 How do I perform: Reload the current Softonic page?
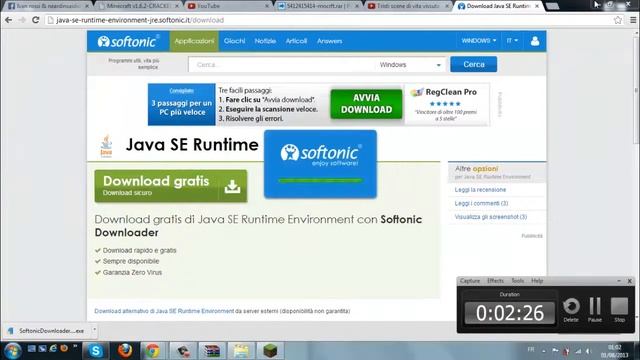(36, 20)
